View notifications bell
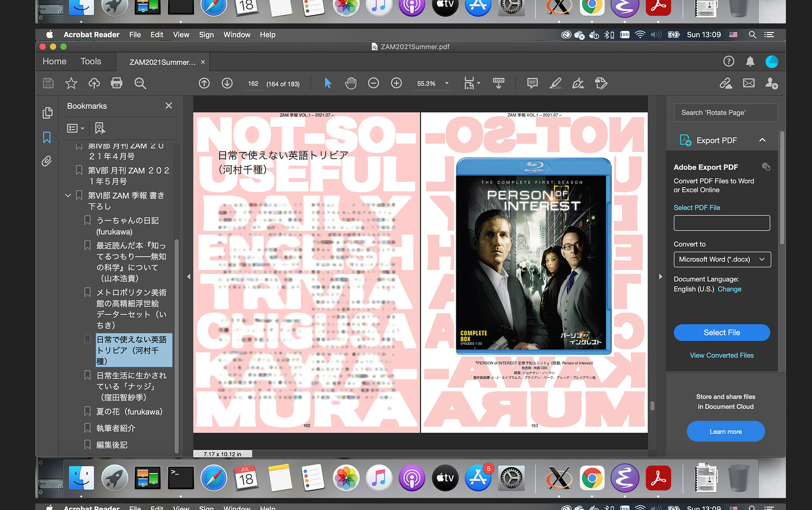This screenshot has width=812, height=510. click(x=750, y=62)
